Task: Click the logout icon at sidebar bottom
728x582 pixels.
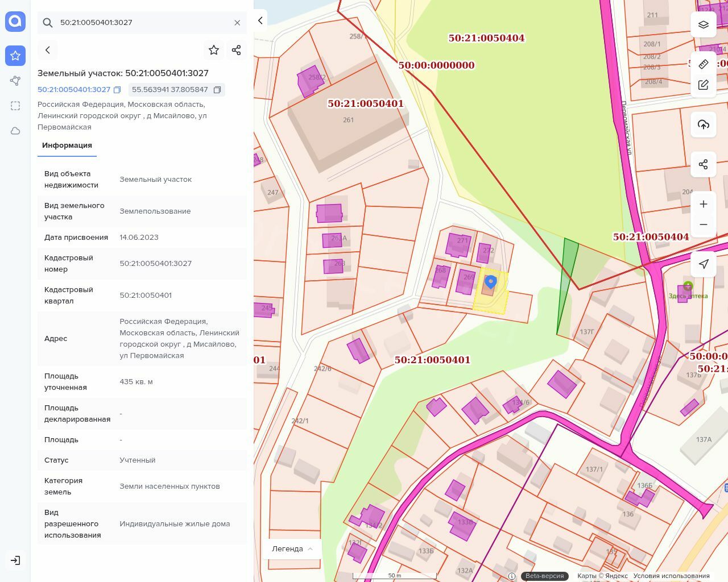Action: coord(15,560)
